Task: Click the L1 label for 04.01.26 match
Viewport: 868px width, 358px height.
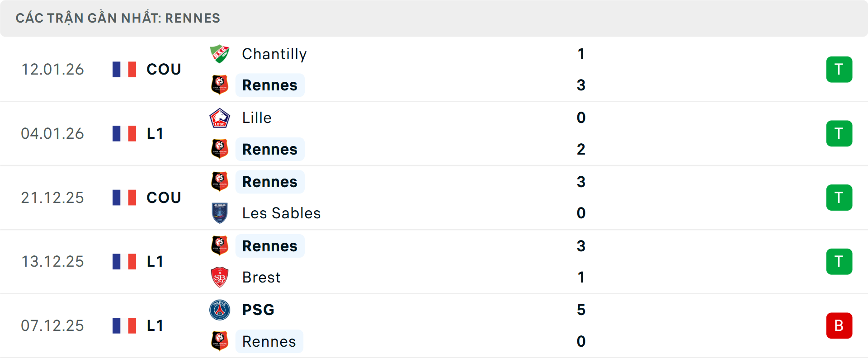Action: click(155, 134)
